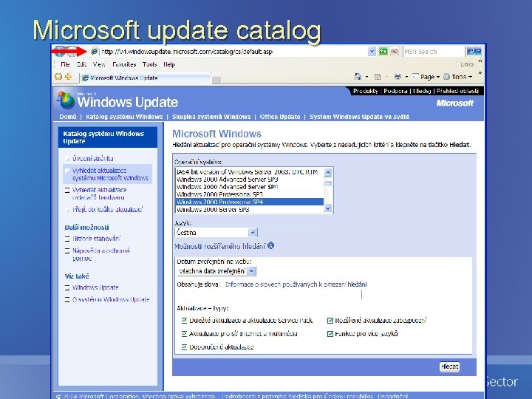This screenshot has height=399, width=532.
Task: Click the page icon left of the URL
Action: click(x=95, y=52)
